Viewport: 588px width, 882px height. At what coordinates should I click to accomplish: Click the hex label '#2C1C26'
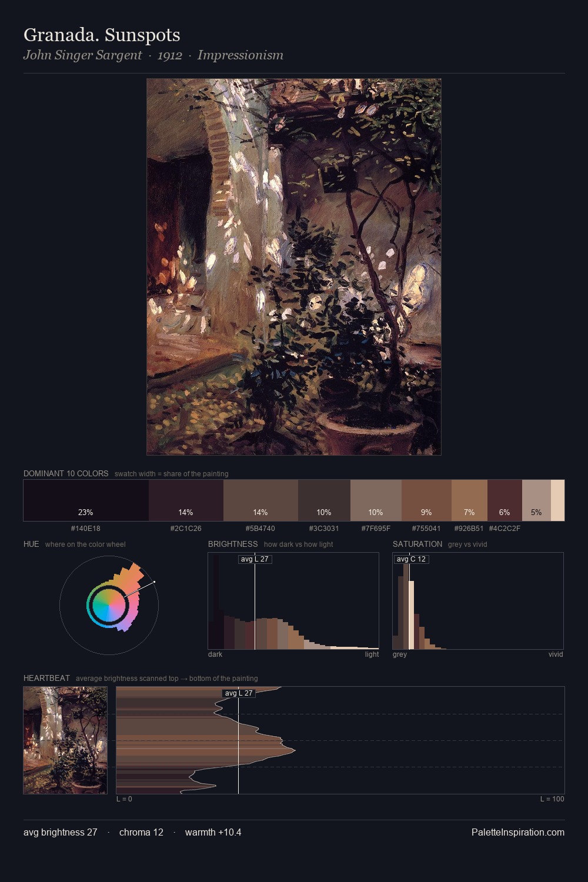point(186,529)
